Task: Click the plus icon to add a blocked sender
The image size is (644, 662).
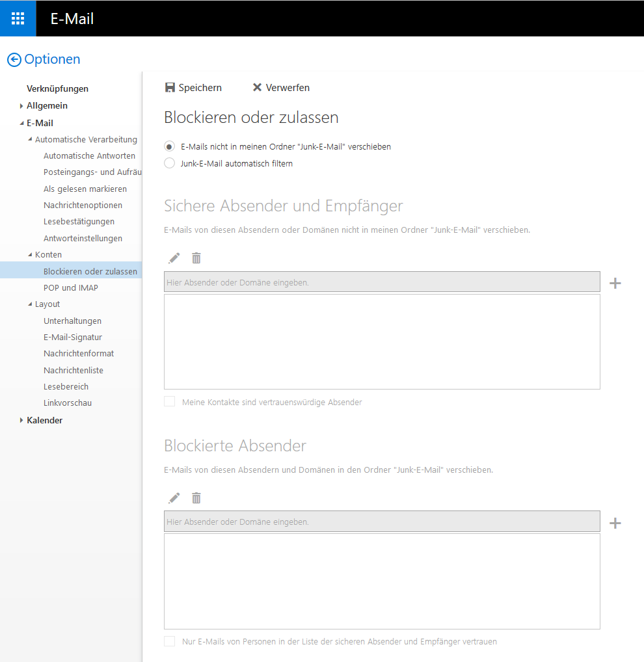Action: (615, 523)
